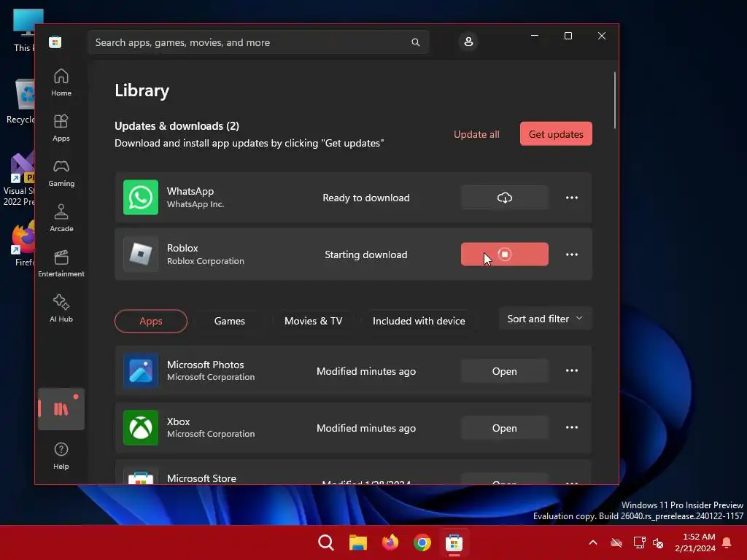
Task: Click the "Ready to download" status text
Action: (366, 198)
